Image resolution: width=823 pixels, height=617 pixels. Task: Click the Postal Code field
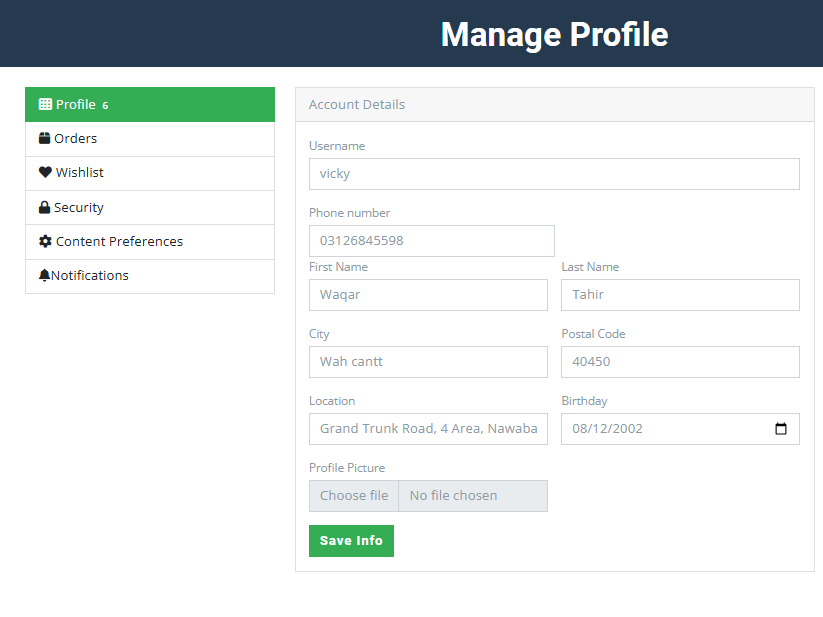click(x=680, y=362)
